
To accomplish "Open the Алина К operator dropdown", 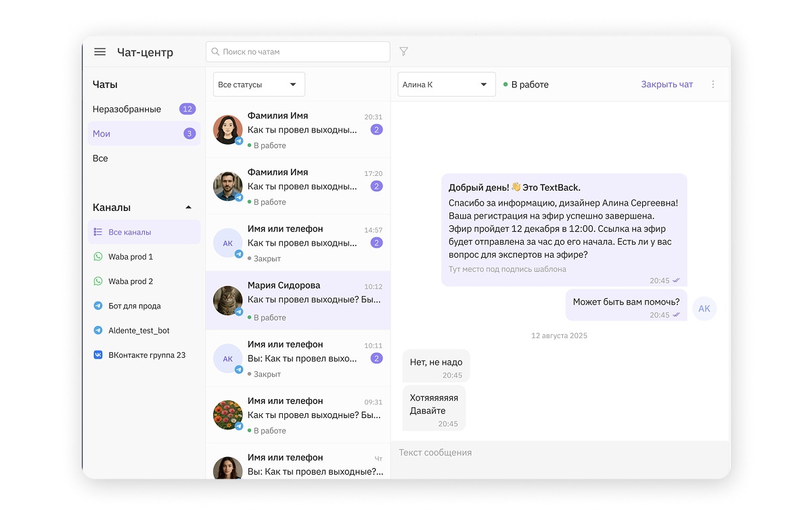I will [446, 85].
